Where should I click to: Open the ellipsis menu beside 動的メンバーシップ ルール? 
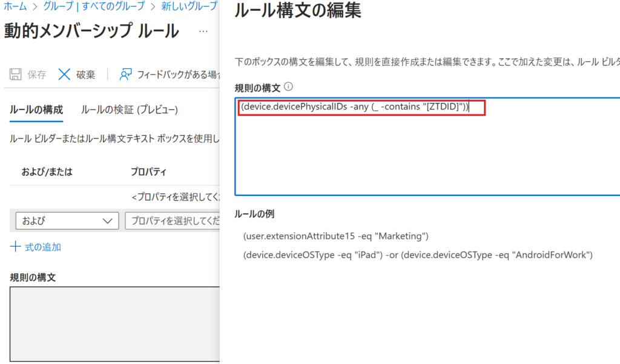pos(203,31)
